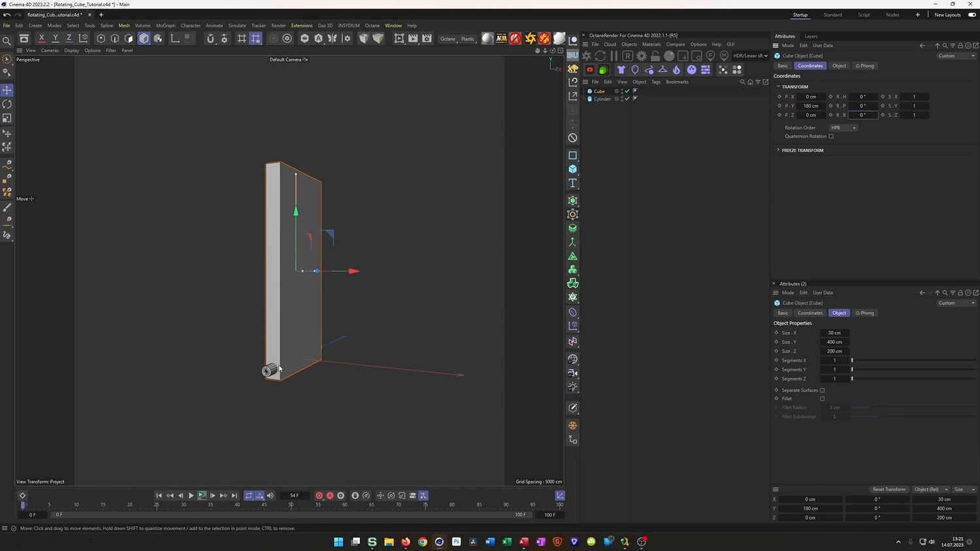Open Windows Start menu on taskbar
Viewport: 980px width, 551px height.
338,542
